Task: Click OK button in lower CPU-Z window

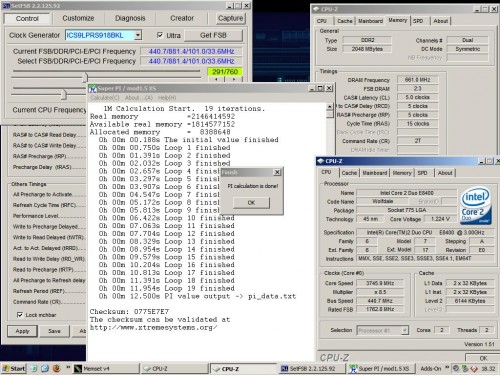Action: 483,358
